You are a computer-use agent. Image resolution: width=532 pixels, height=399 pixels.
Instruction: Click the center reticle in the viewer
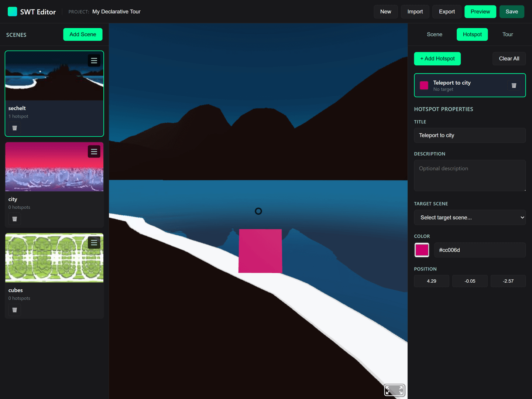pos(258,211)
